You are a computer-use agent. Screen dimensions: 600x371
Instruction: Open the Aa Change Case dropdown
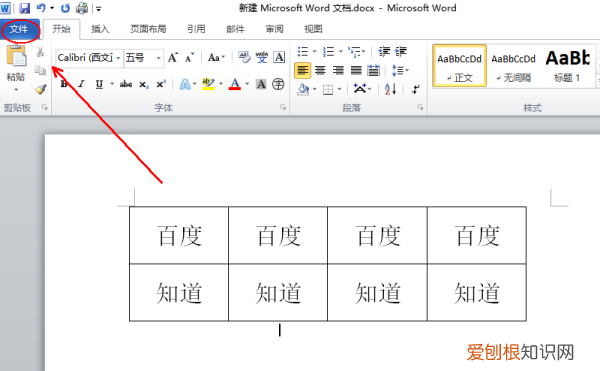[x=216, y=58]
